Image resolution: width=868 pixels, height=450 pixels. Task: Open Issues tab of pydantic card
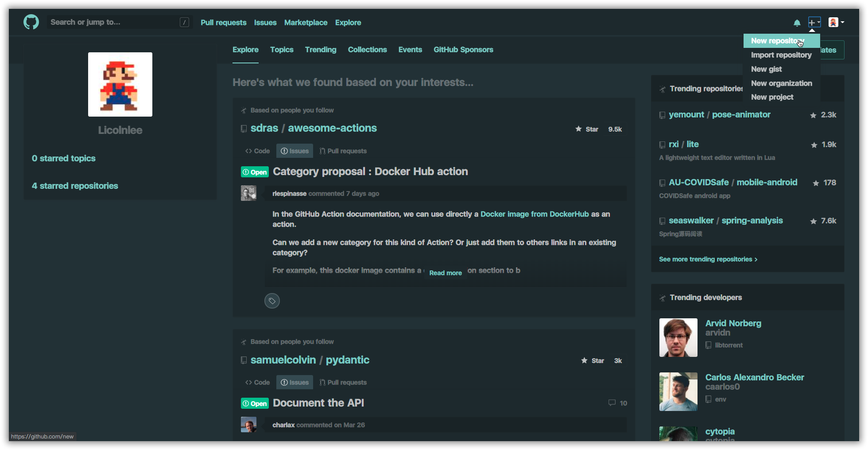click(294, 382)
